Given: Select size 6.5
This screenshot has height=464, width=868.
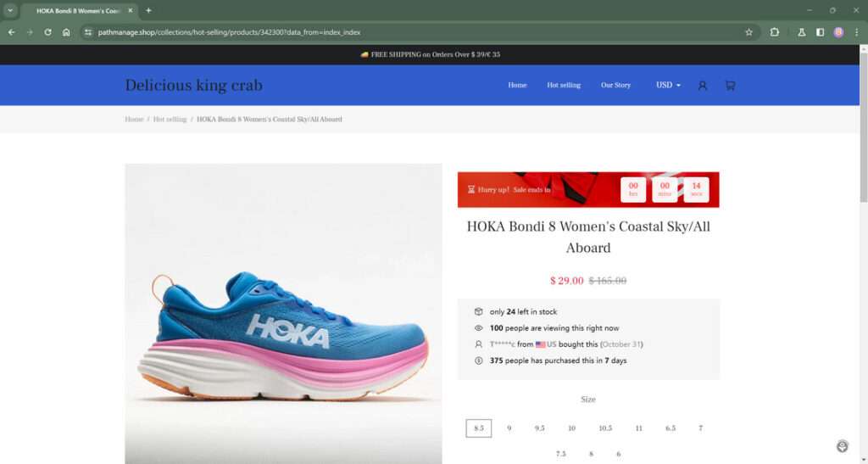Looking at the screenshot, I should coord(670,428).
